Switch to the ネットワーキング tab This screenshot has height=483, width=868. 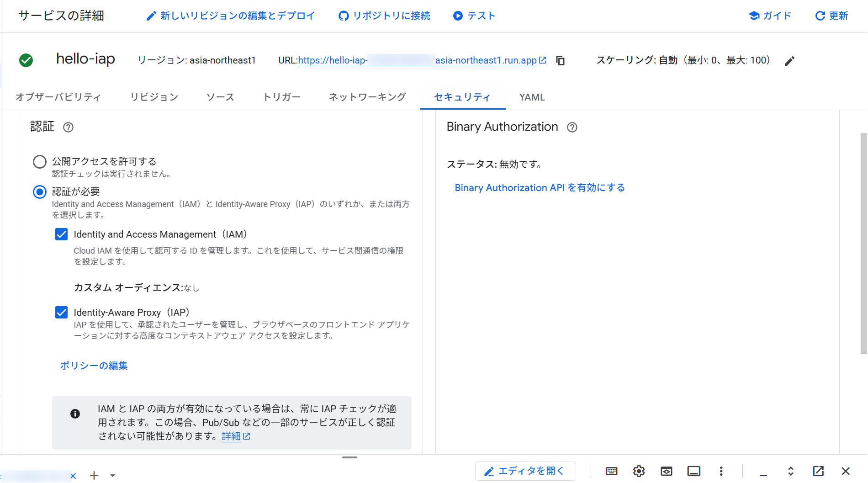pyautogui.click(x=367, y=97)
